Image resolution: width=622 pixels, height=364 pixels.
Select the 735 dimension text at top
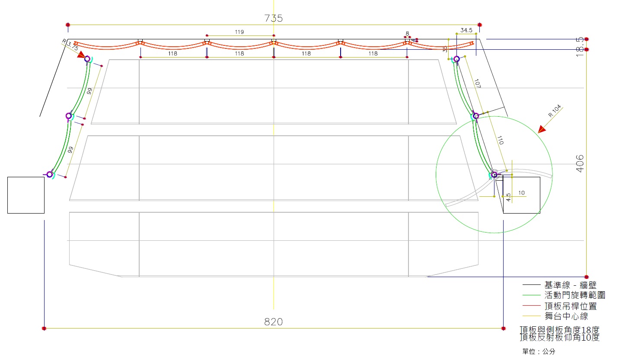click(273, 18)
